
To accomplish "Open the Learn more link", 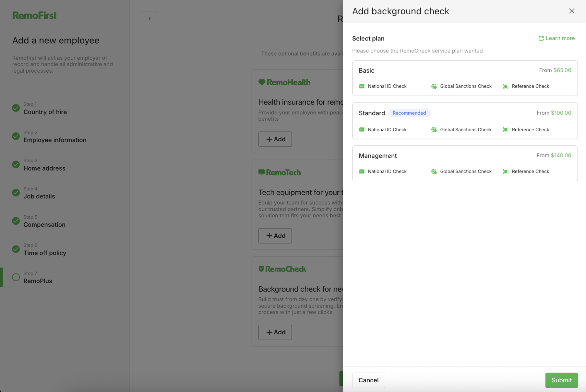I will point(560,38).
